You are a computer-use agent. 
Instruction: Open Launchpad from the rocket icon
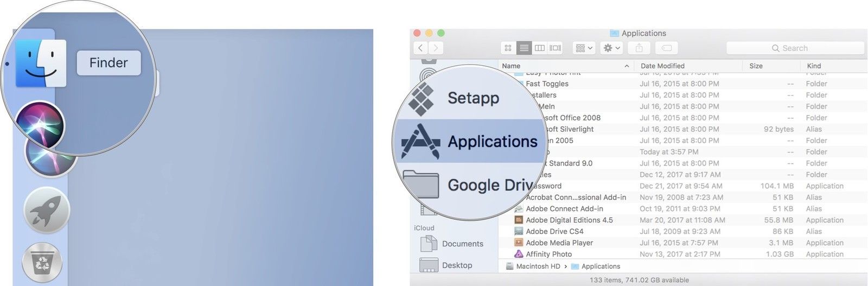click(x=47, y=210)
